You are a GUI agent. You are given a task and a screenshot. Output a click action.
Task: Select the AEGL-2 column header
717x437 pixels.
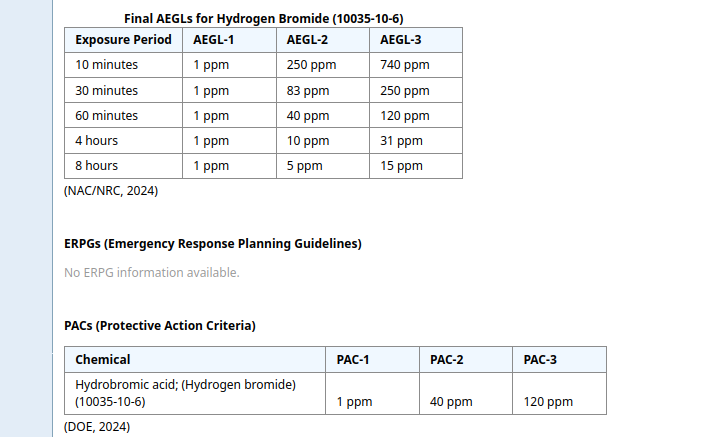click(306, 40)
